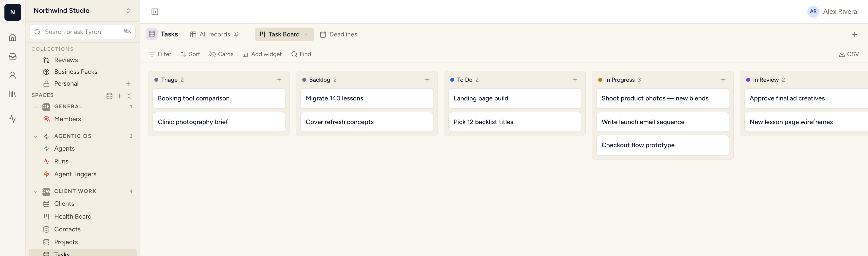Open the Inbox tray icon
The height and width of the screenshot is (256, 868).
tap(13, 56)
